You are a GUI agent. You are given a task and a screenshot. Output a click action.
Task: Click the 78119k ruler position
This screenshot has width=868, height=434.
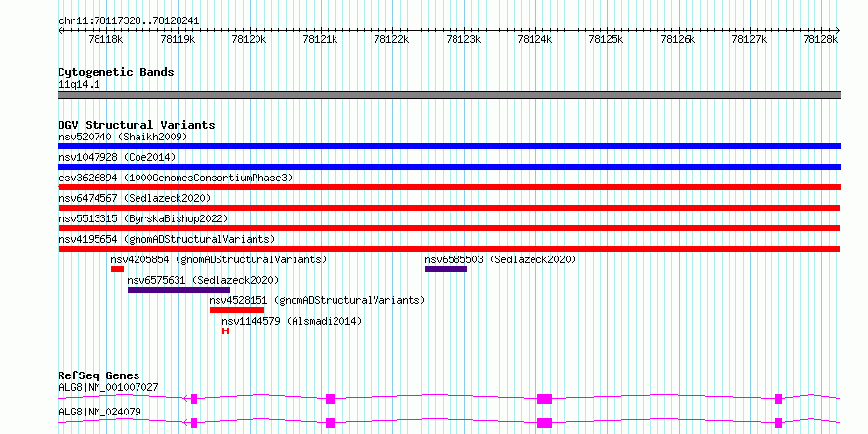tap(178, 39)
